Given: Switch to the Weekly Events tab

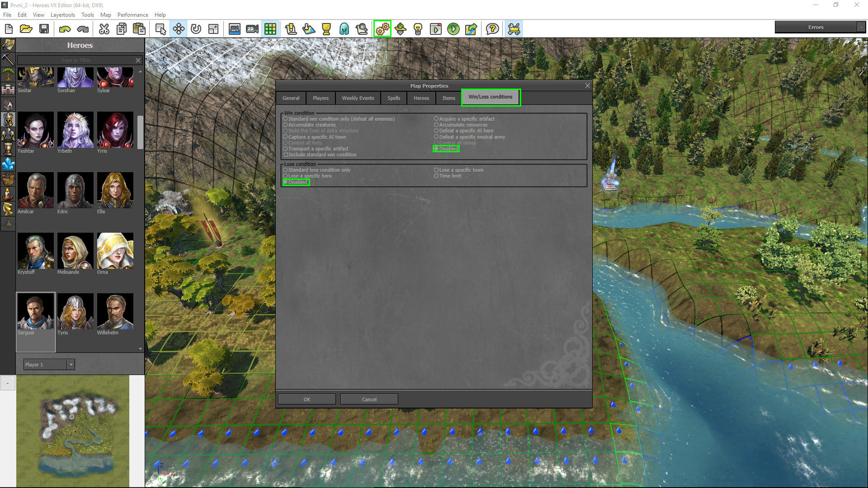Looking at the screenshot, I should (x=358, y=98).
